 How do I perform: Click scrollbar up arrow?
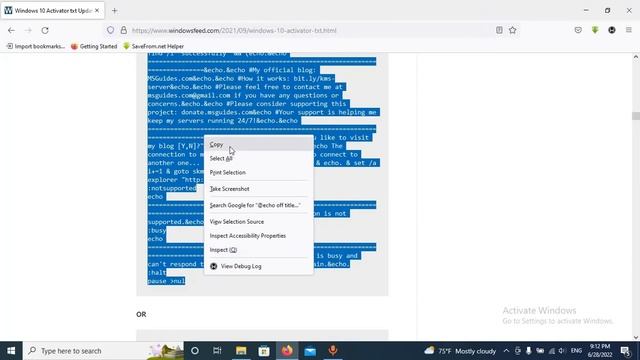(x=636, y=57)
